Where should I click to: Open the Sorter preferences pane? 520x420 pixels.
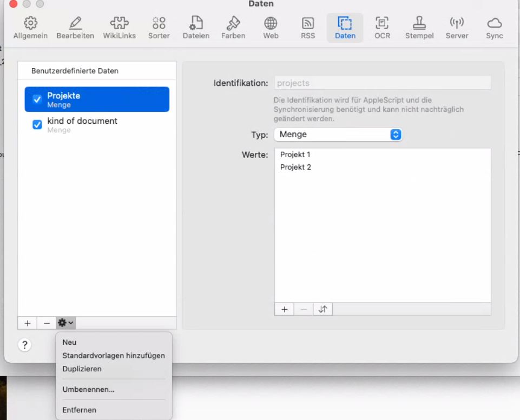(159, 28)
